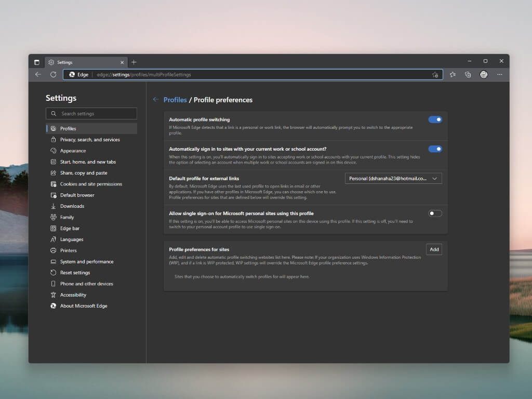Open the vertical tabs actions menu icon
Screen dimensions: 532x399
click(x=37, y=62)
